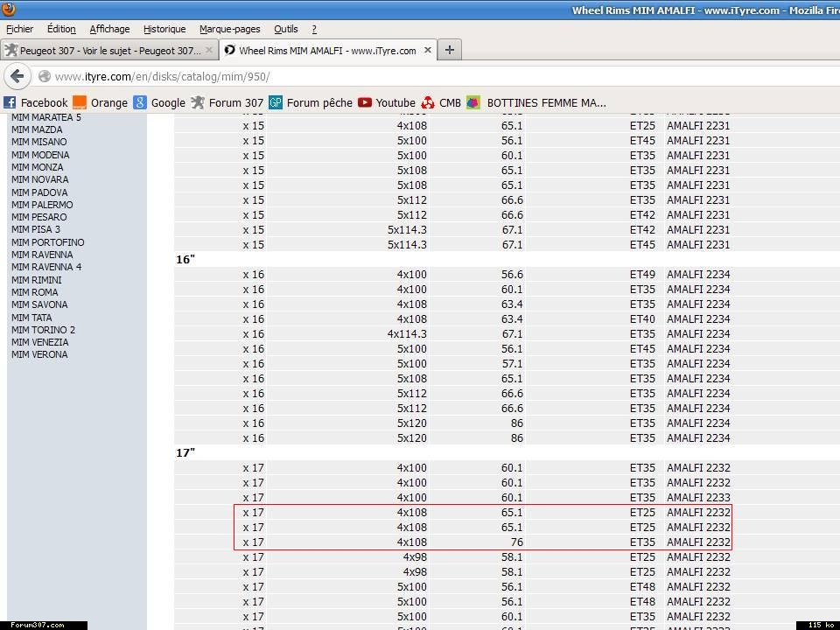This screenshot has height=630, width=840.
Task: Open the Google bookmark
Action: point(159,102)
